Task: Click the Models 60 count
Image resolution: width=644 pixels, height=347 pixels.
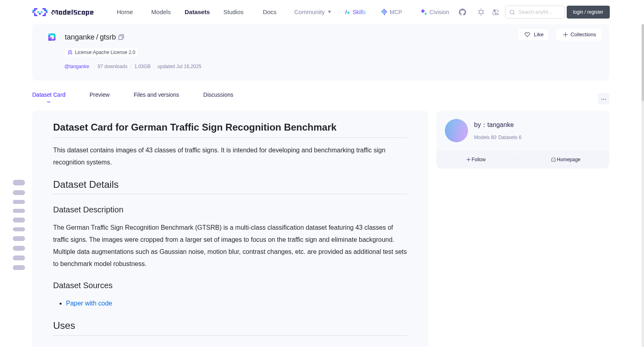Action: [x=485, y=137]
